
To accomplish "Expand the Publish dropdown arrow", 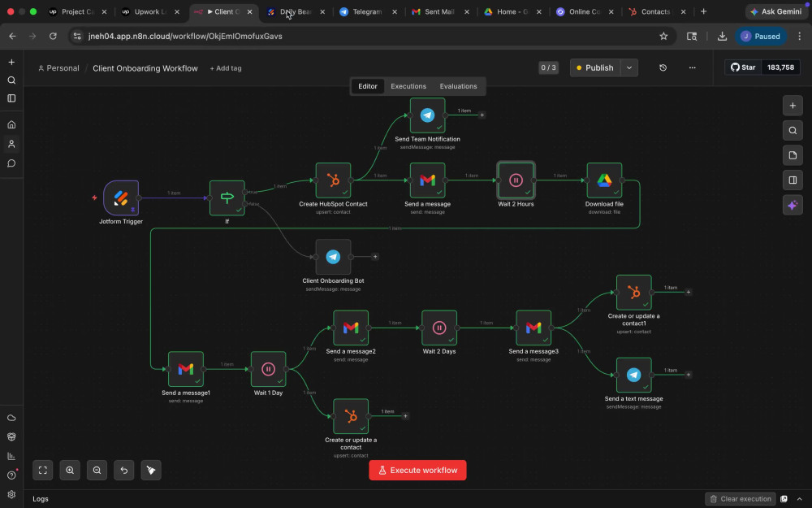I will pyautogui.click(x=629, y=68).
